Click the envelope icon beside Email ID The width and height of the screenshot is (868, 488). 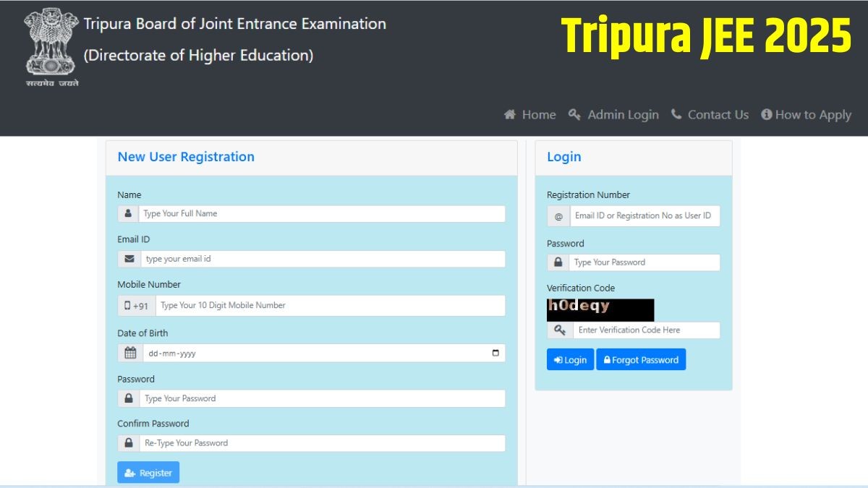(x=129, y=259)
